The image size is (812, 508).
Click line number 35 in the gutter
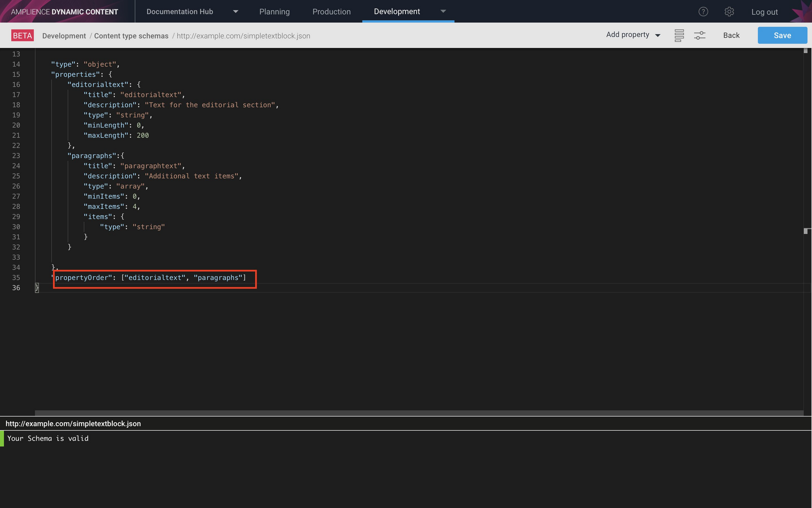point(16,278)
